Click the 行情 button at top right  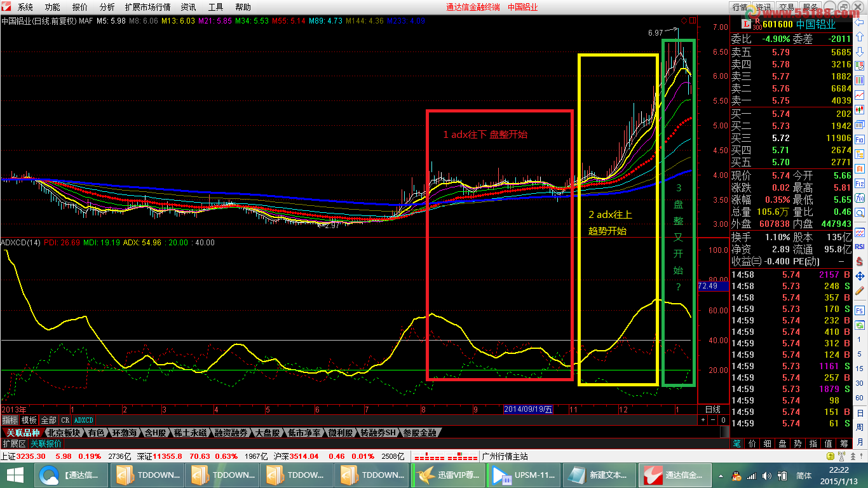tap(740, 7)
